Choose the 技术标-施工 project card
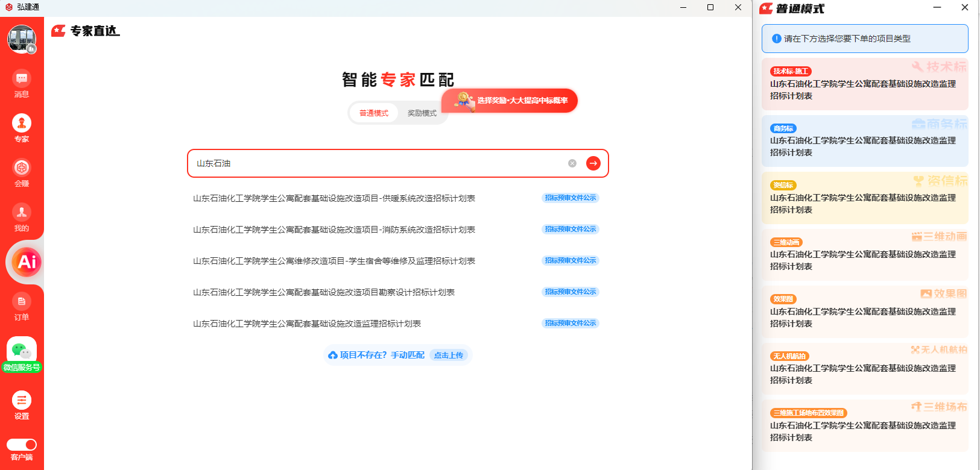Viewport: 980px width, 470px height. point(865,84)
